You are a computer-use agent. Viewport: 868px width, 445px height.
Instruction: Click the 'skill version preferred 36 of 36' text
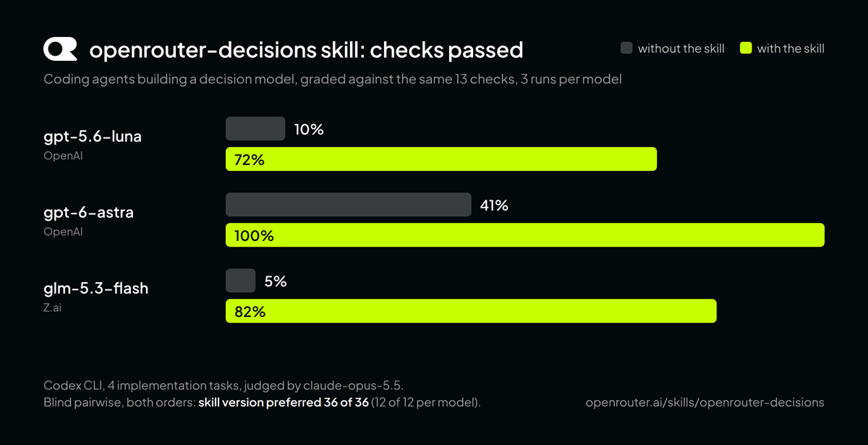click(284, 402)
